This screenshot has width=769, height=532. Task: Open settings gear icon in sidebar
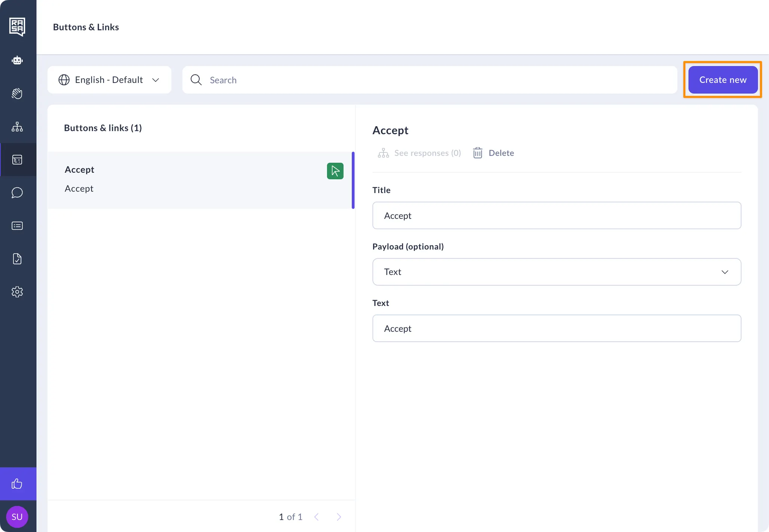point(17,292)
